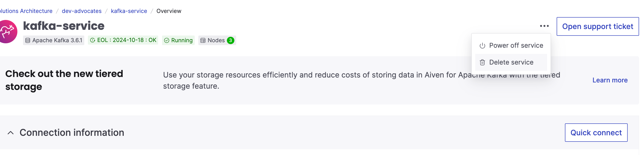Screen dimensions: 644x155
Task: Choose Power off service option
Action: click(x=516, y=45)
